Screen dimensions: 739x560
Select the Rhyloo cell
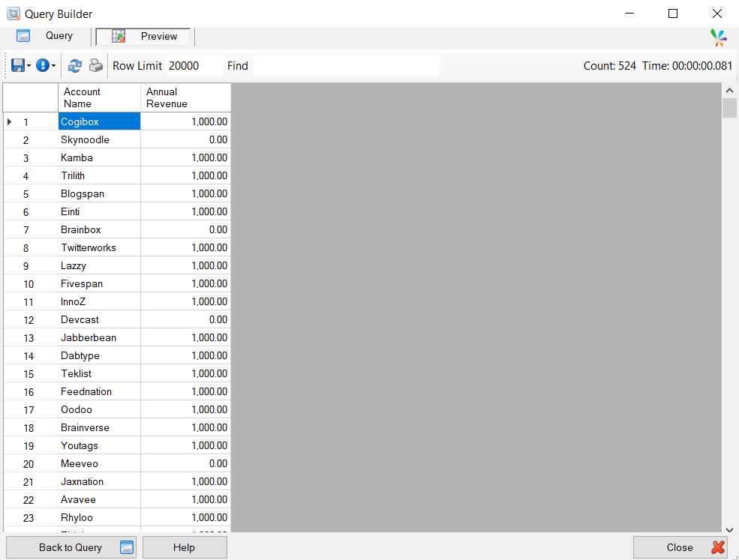coord(100,517)
